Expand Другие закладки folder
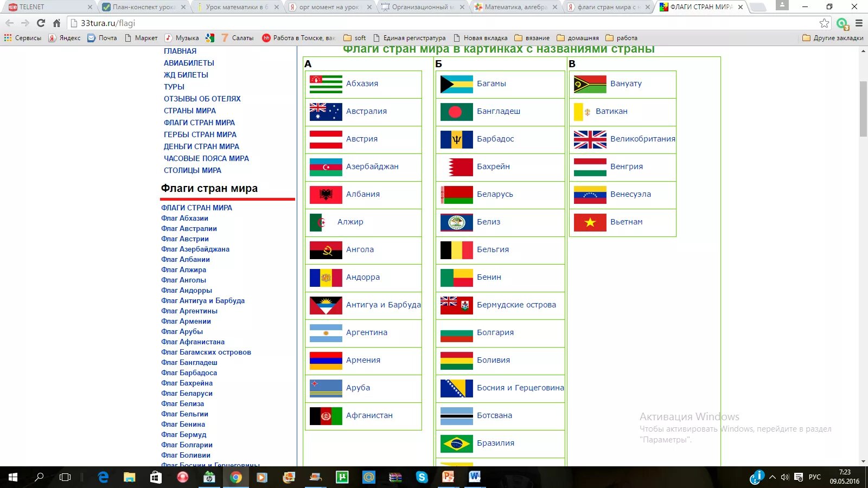 pos(833,38)
